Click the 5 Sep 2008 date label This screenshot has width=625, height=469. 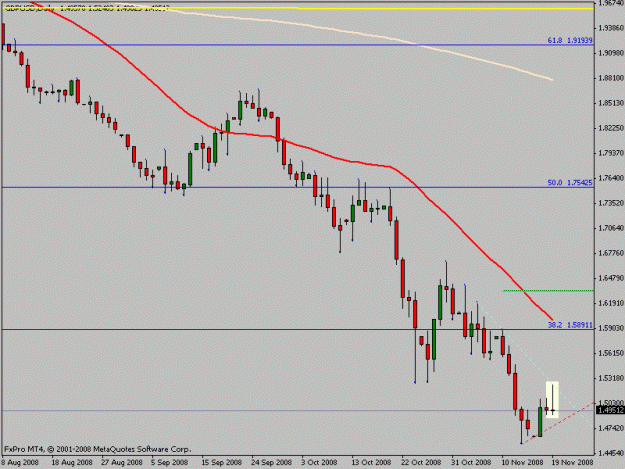point(169,463)
